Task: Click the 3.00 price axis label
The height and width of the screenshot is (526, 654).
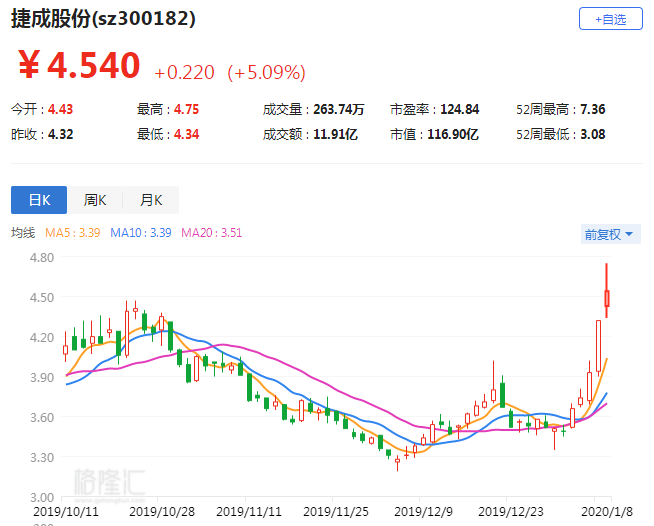Action: pyautogui.click(x=42, y=497)
